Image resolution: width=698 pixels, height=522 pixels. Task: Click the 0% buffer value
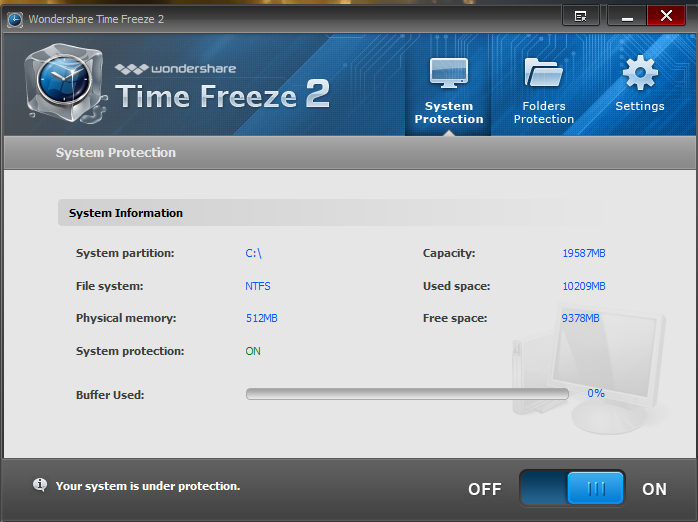coord(596,393)
